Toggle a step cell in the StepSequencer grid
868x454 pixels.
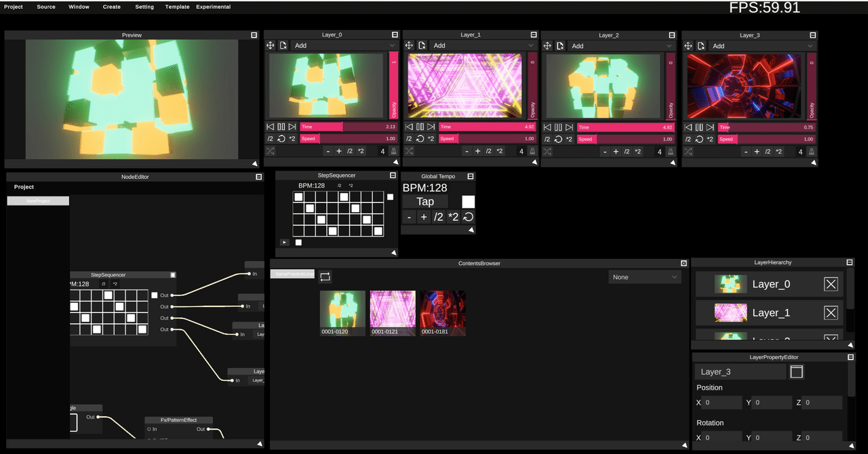[x=298, y=197]
